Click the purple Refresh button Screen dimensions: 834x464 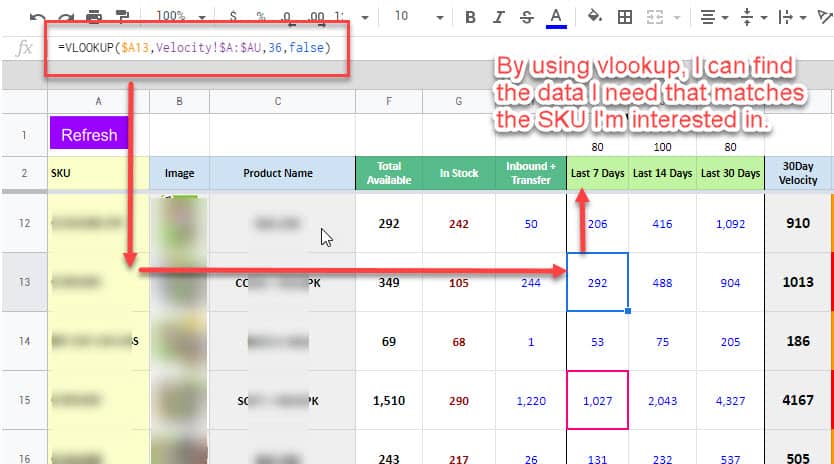coord(89,135)
